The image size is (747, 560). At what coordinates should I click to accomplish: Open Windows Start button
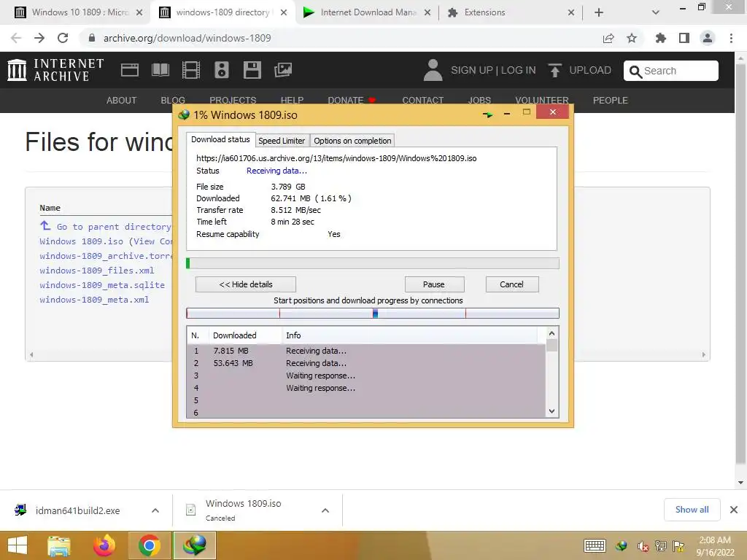(x=18, y=545)
